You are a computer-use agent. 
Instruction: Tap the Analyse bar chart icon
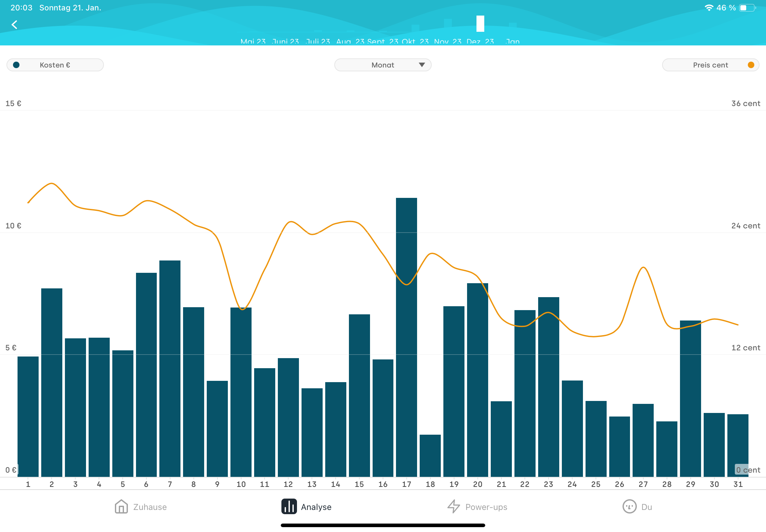pyautogui.click(x=289, y=507)
